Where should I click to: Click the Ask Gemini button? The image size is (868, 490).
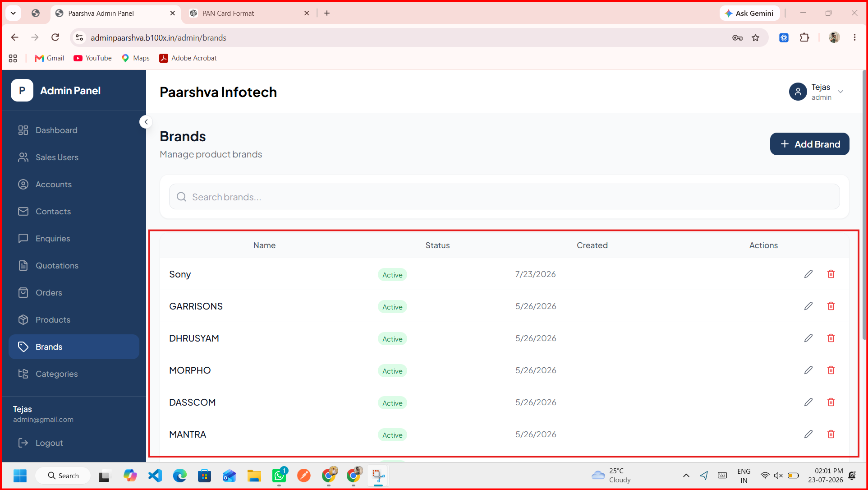click(749, 14)
